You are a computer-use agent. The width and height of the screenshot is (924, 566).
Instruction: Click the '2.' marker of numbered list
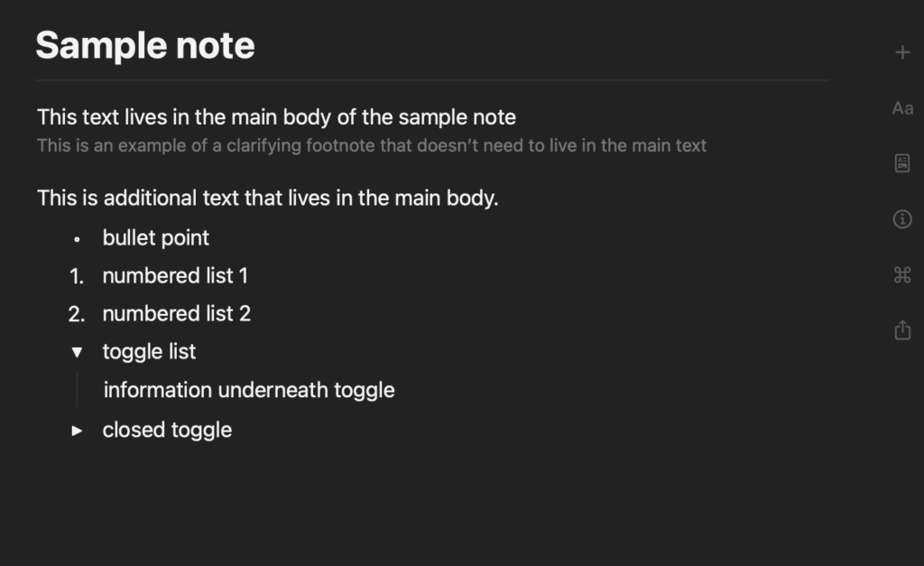point(76,313)
